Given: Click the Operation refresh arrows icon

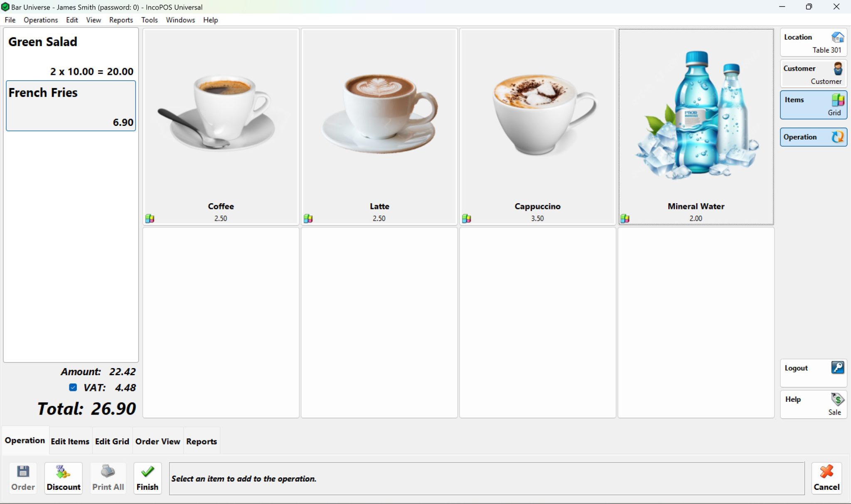Looking at the screenshot, I should 838,137.
